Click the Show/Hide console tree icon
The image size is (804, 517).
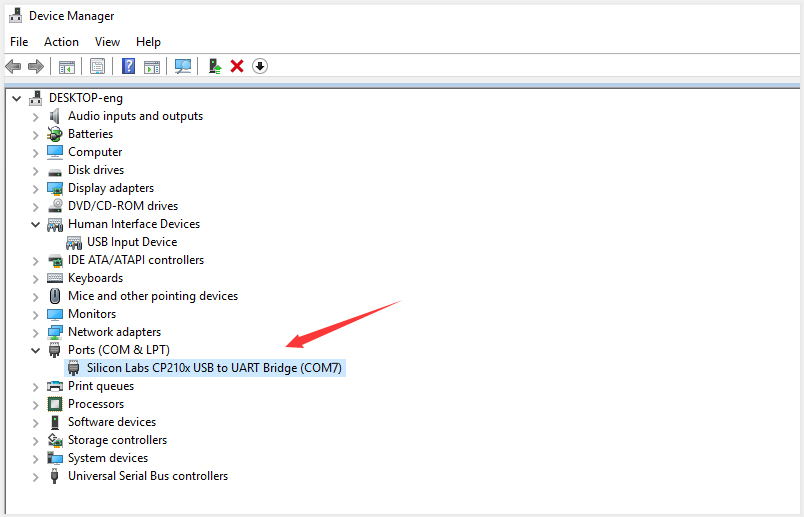[x=67, y=66]
